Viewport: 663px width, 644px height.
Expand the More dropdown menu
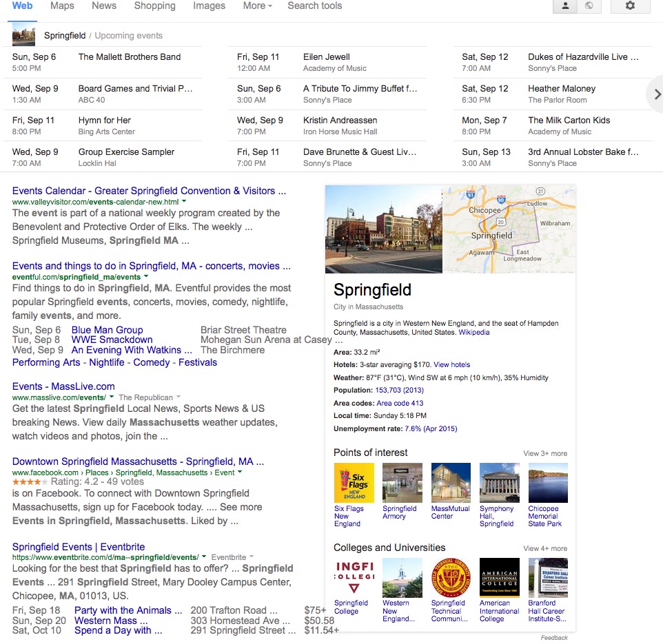click(x=258, y=6)
